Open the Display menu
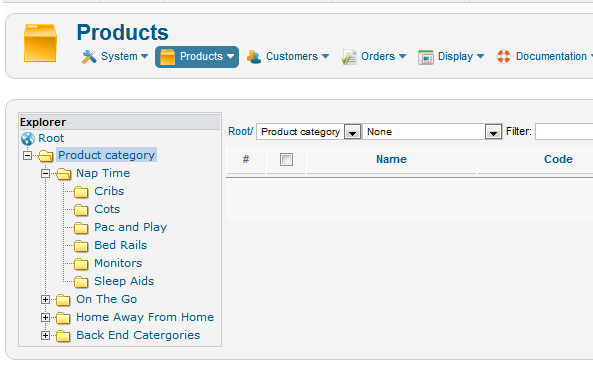 point(451,57)
